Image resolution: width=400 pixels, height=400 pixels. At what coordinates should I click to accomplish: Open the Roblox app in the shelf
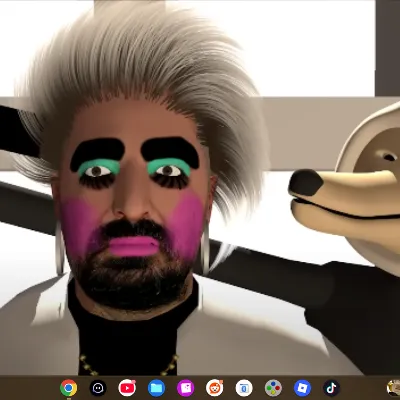coord(302,388)
